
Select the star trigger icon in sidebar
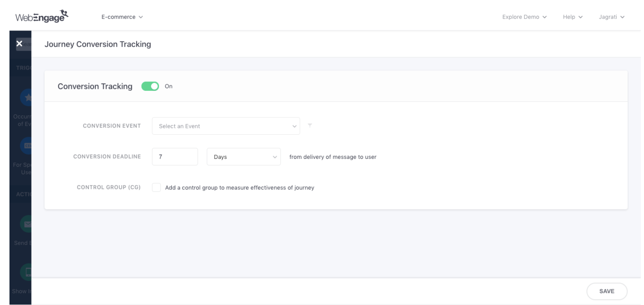pyautogui.click(x=27, y=97)
